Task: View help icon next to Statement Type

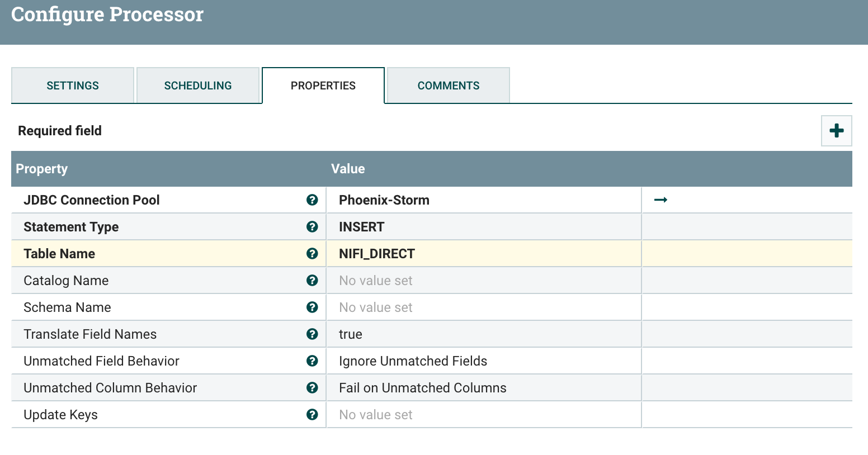Action: point(312,226)
